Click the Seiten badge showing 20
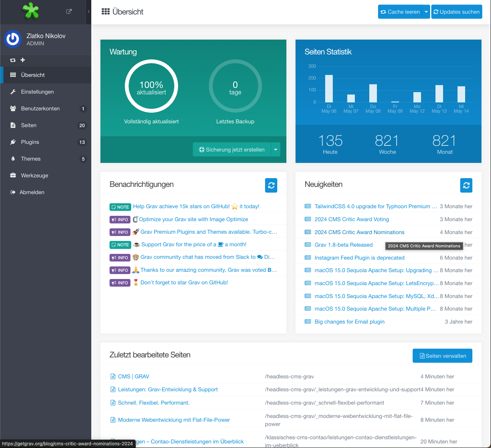This screenshot has width=491, height=448. (82, 126)
